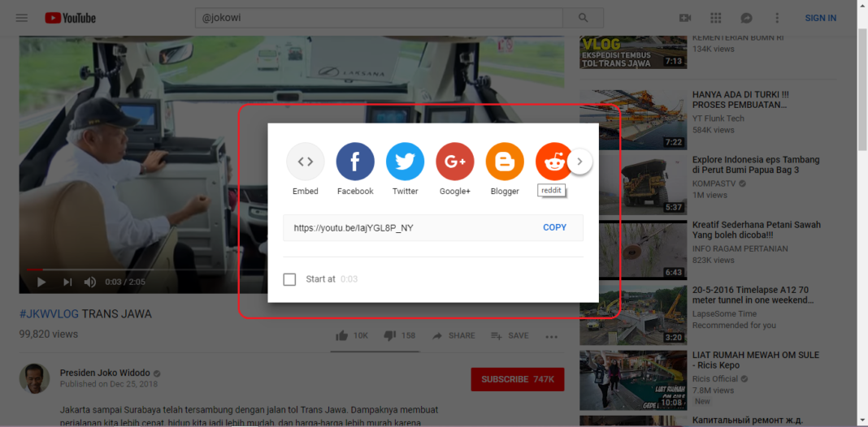
Task: Open the Presiden Joko Widodo channel name
Action: click(105, 373)
